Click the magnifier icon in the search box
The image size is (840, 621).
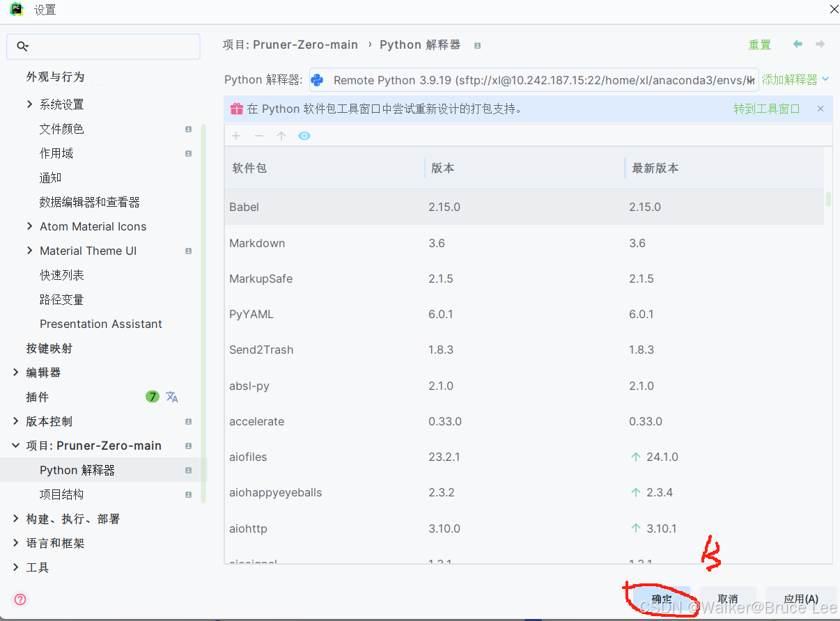point(22,47)
